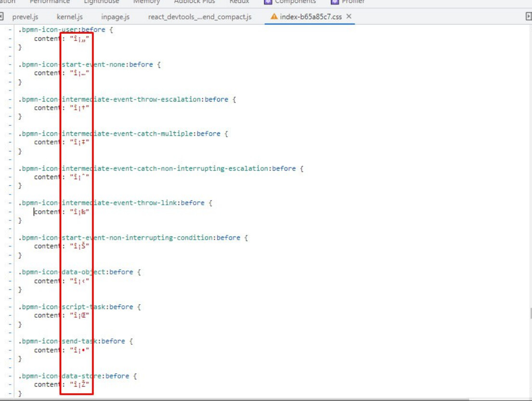Open the Redux panel tab
Image resolution: width=532 pixels, height=401 pixels.
239,2
